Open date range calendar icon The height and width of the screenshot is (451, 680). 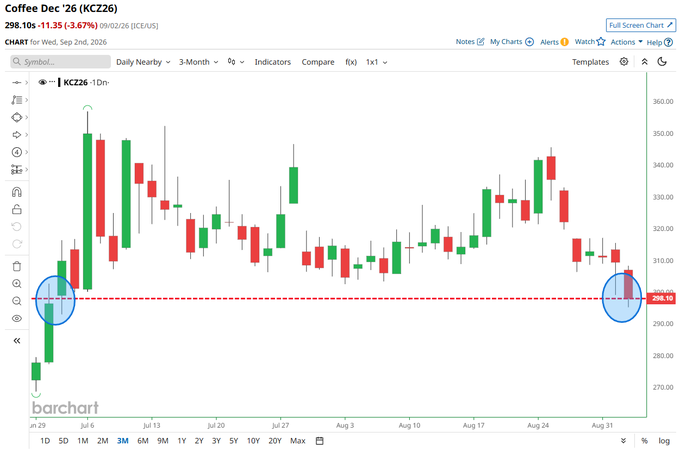pyautogui.click(x=320, y=441)
